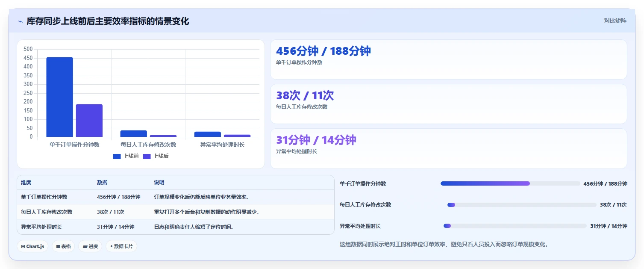644x269 pixels.
Task: Toggle the 上线后 legend color box
Action: pyautogui.click(x=147, y=157)
